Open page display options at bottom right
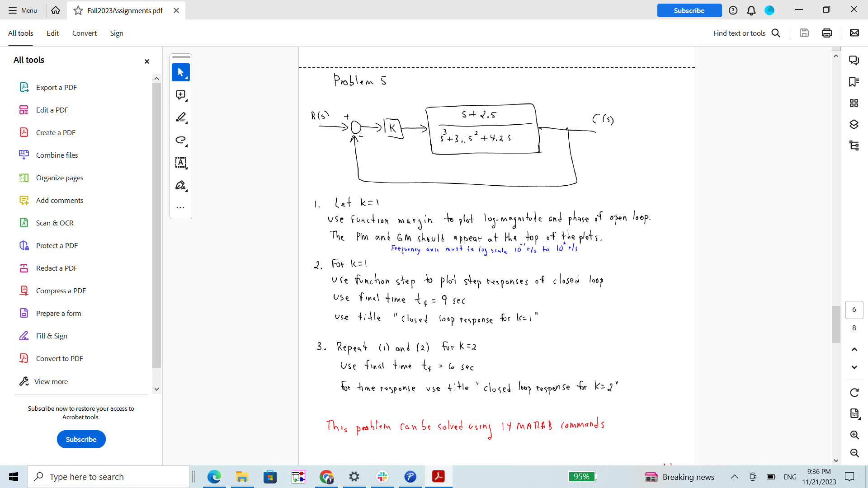The image size is (868, 488). pyautogui.click(x=854, y=413)
